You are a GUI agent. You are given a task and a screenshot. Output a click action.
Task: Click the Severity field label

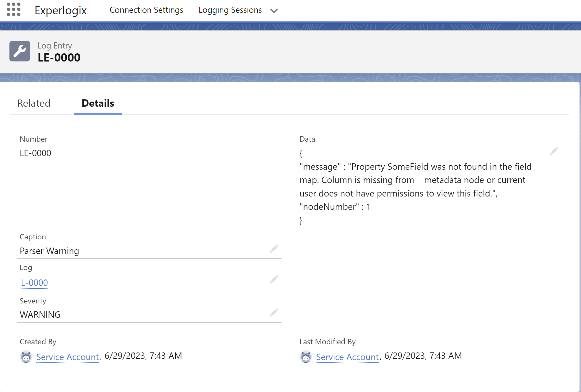[33, 301]
